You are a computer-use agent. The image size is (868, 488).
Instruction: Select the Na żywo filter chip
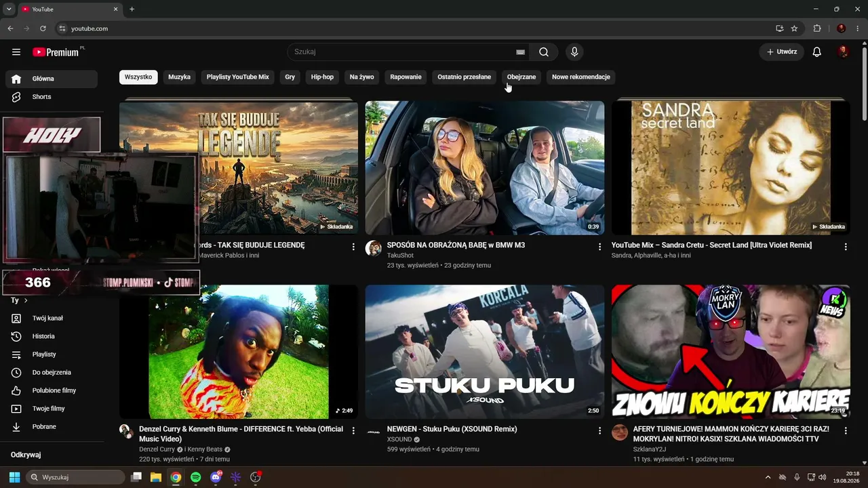362,77
